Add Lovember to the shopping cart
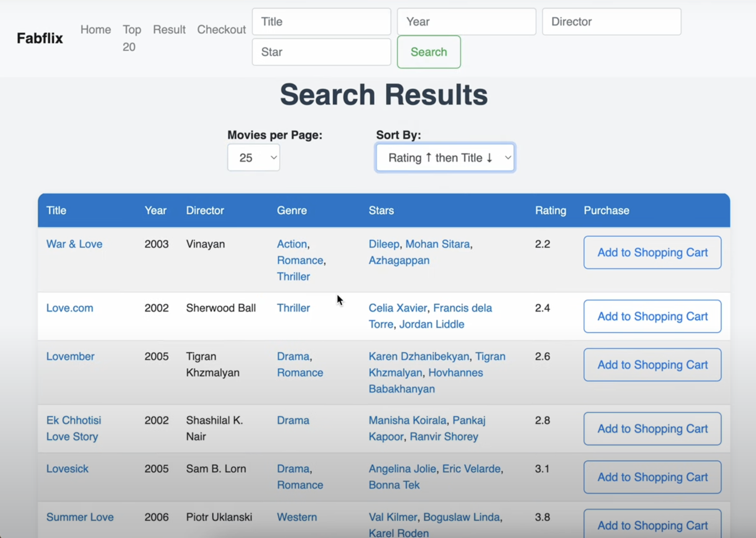 (652, 365)
